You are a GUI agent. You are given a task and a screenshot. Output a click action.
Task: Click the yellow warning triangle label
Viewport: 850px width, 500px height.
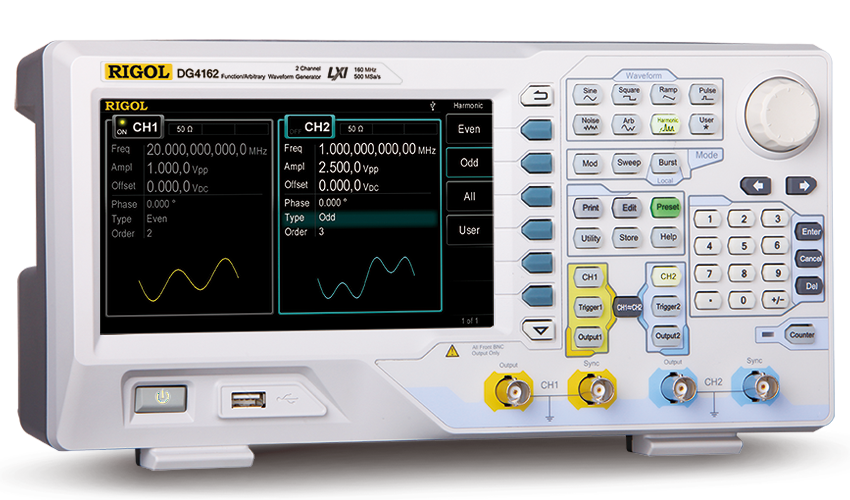[x=452, y=352]
